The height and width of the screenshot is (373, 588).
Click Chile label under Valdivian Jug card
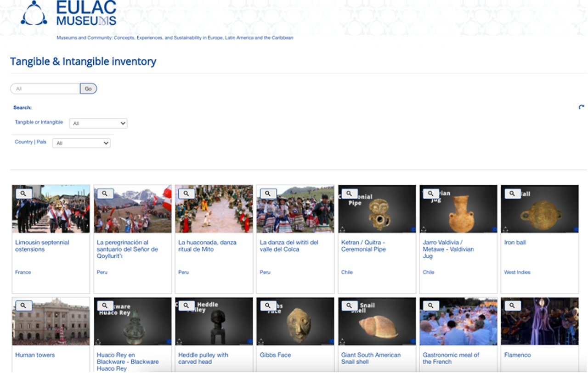429,273
